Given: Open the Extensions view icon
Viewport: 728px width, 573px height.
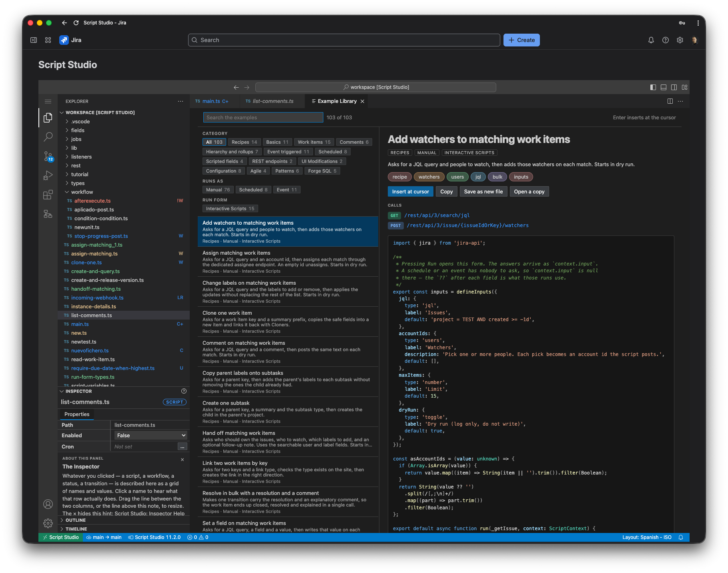Looking at the screenshot, I should point(48,195).
